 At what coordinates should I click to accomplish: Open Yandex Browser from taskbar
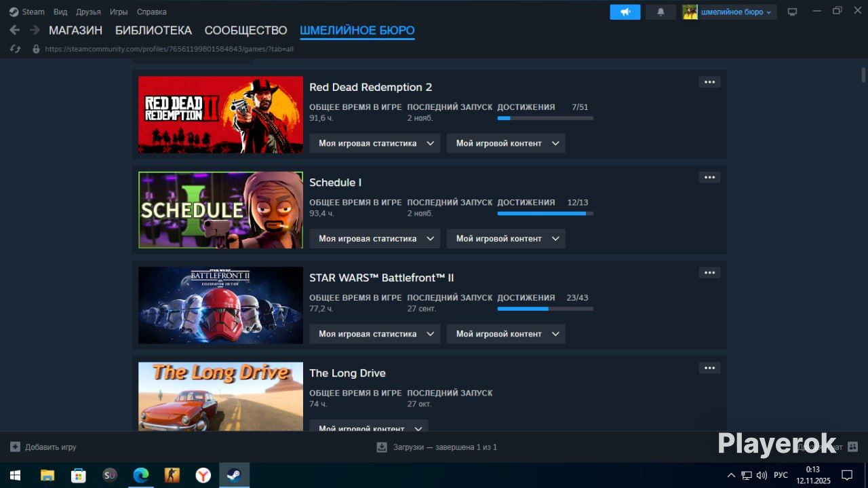coord(203,475)
